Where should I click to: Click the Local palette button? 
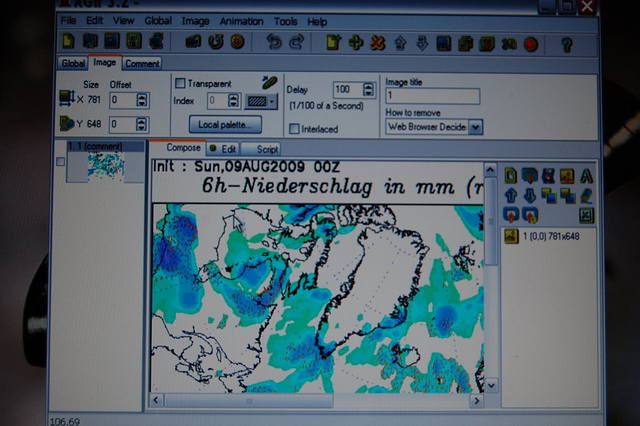pos(229,125)
